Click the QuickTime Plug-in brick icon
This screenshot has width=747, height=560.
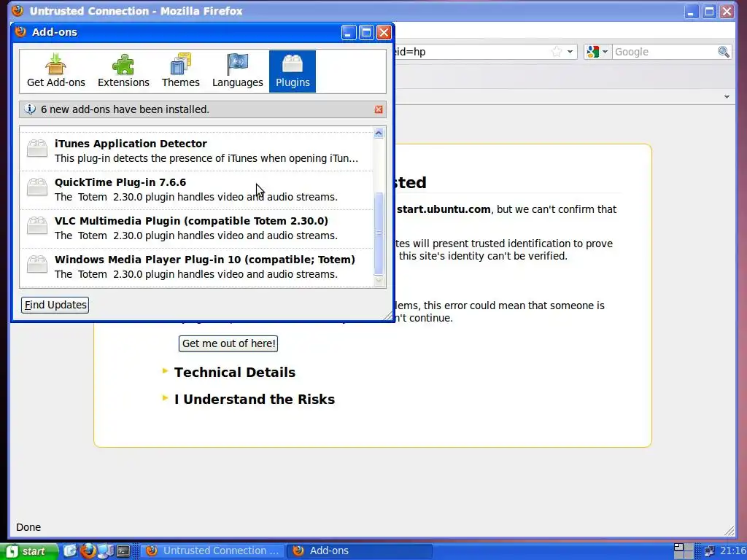37,187
